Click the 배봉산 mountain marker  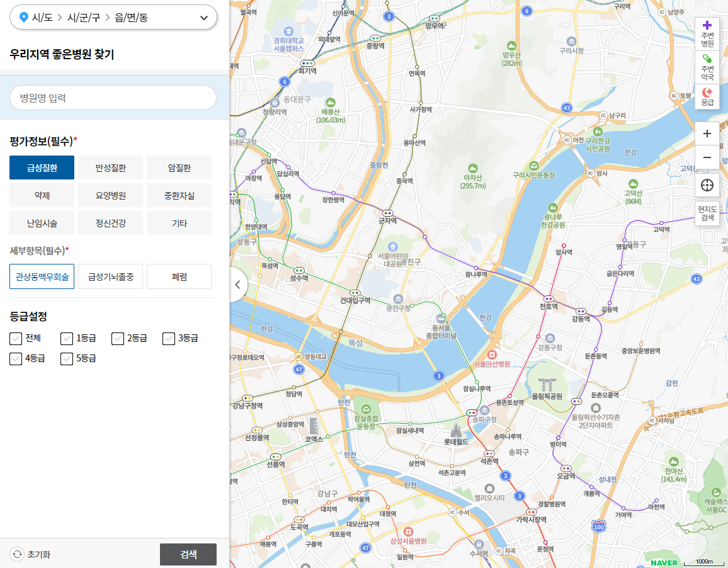pos(331,102)
